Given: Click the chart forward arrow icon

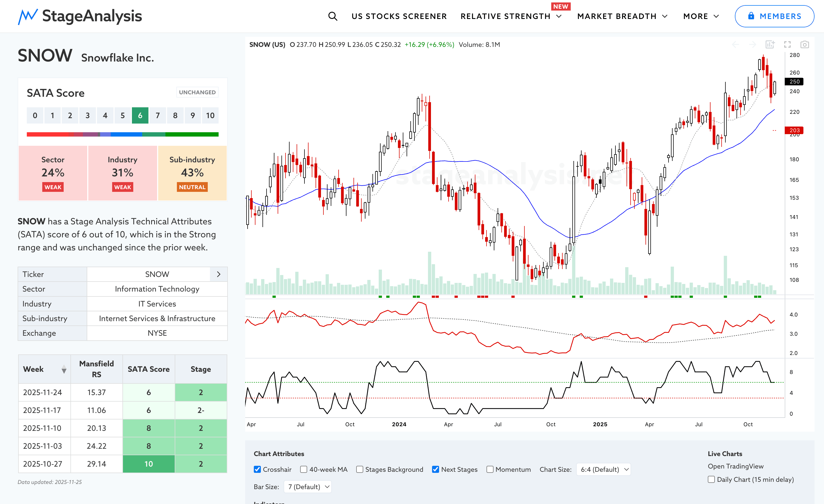Looking at the screenshot, I should pos(752,44).
